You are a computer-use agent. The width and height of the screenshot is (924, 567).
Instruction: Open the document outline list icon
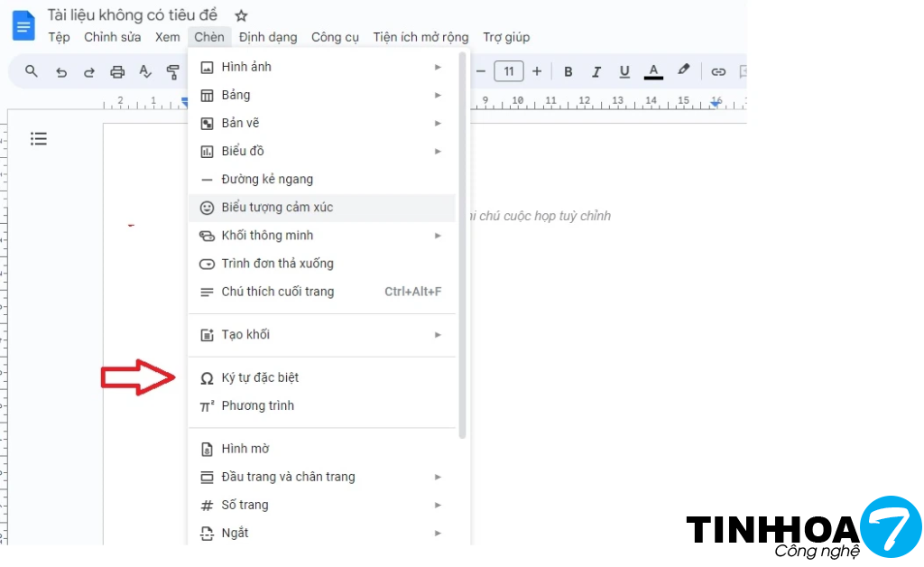pyautogui.click(x=39, y=138)
